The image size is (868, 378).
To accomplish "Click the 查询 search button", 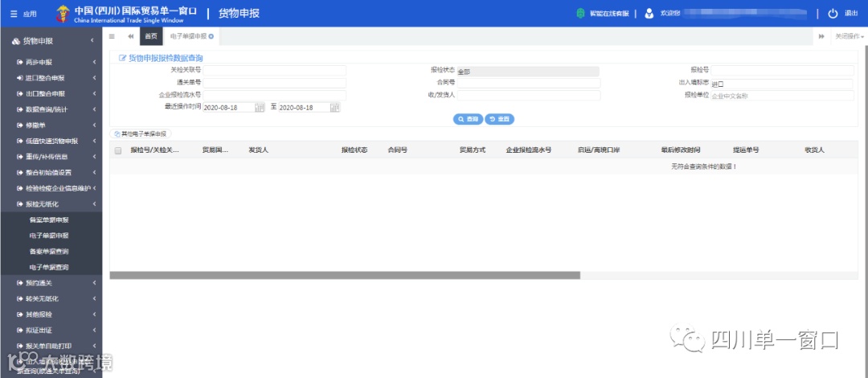I will coord(468,119).
